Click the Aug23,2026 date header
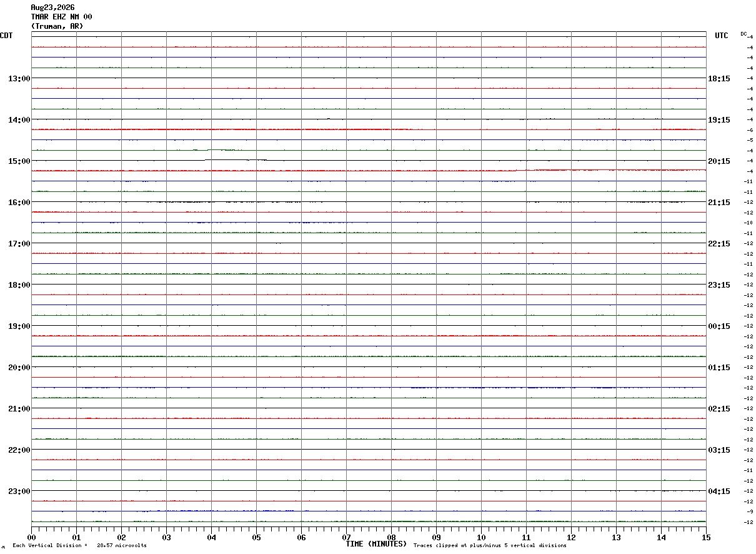This screenshot has width=756, height=554. [52, 8]
